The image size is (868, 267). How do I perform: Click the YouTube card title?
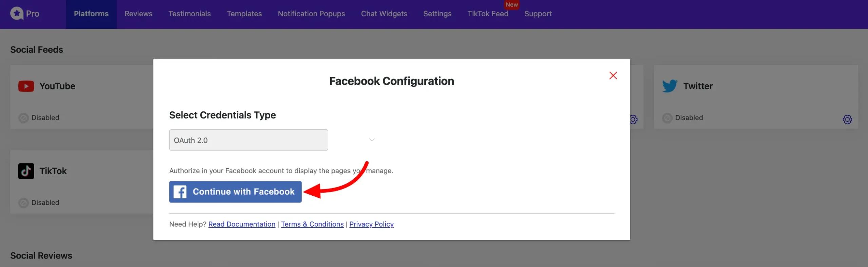[57, 86]
